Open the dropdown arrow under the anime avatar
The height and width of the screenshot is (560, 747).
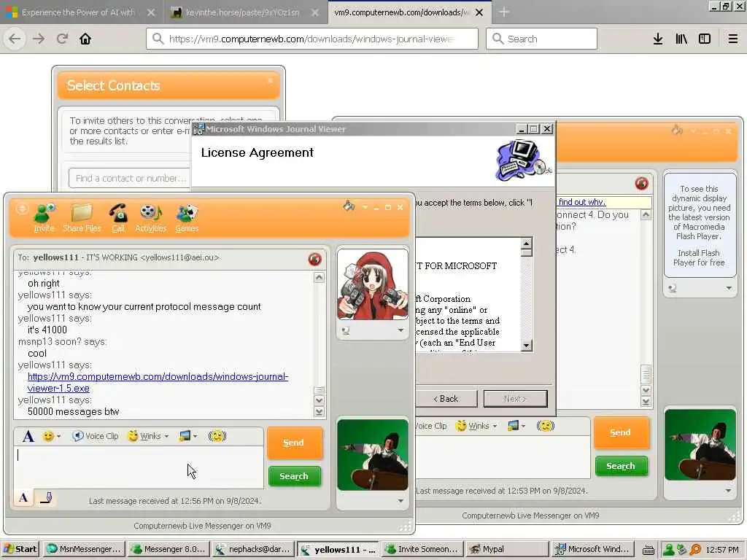(400, 330)
